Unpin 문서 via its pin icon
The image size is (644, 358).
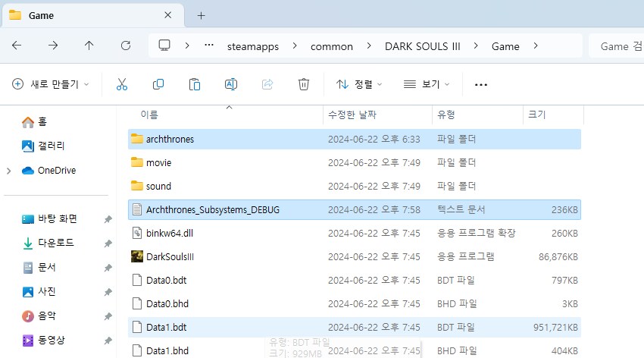[108, 268]
